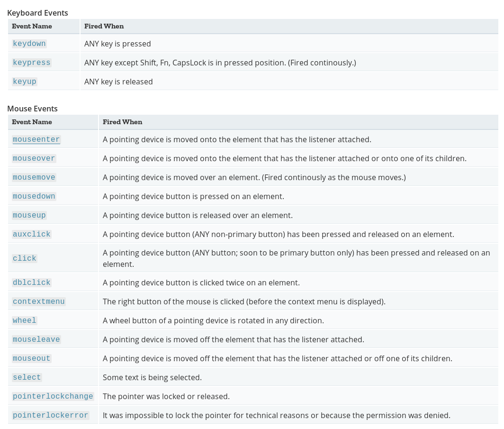Visit the mouseout event link
This screenshot has width=504, height=429.
(31, 358)
